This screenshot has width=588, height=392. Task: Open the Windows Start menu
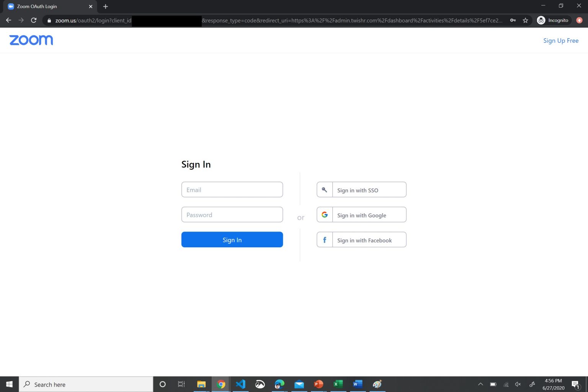(9, 384)
